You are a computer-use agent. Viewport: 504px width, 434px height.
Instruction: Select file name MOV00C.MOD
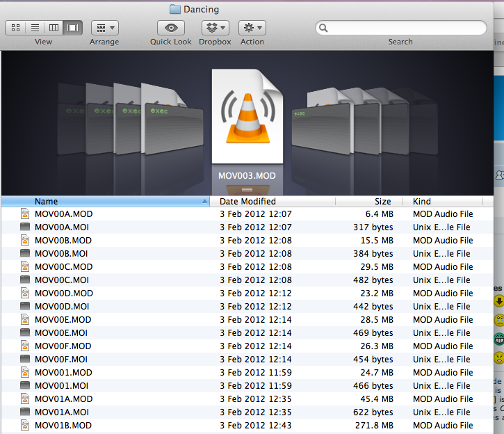(64, 267)
